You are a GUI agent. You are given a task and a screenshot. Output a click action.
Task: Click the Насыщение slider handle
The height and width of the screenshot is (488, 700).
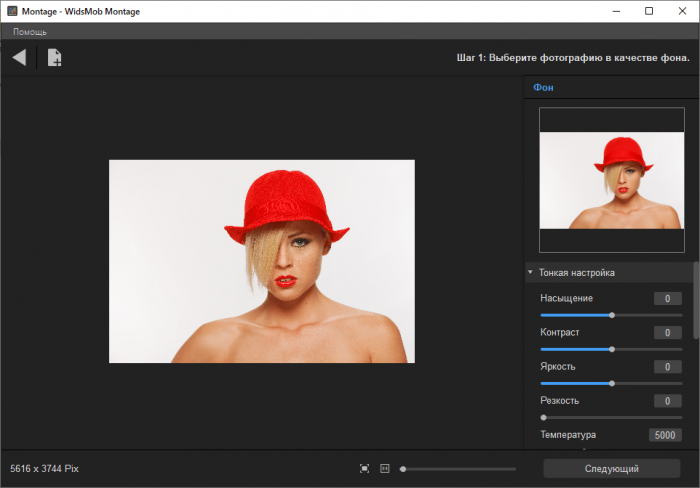611,315
